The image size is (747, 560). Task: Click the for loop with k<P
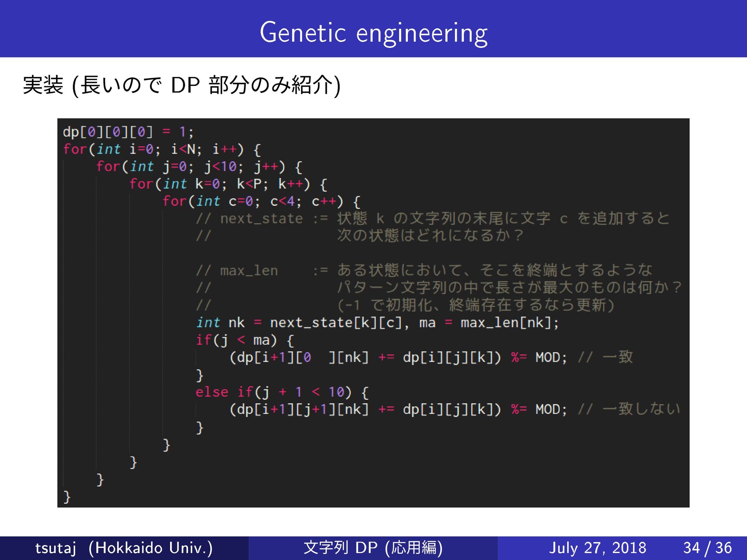[x=228, y=184]
